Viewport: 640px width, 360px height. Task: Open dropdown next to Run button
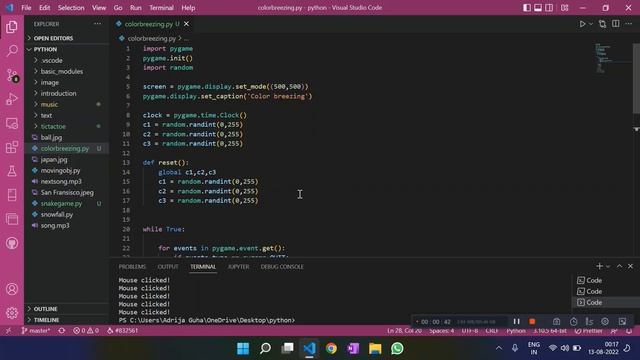pos(591,24)
